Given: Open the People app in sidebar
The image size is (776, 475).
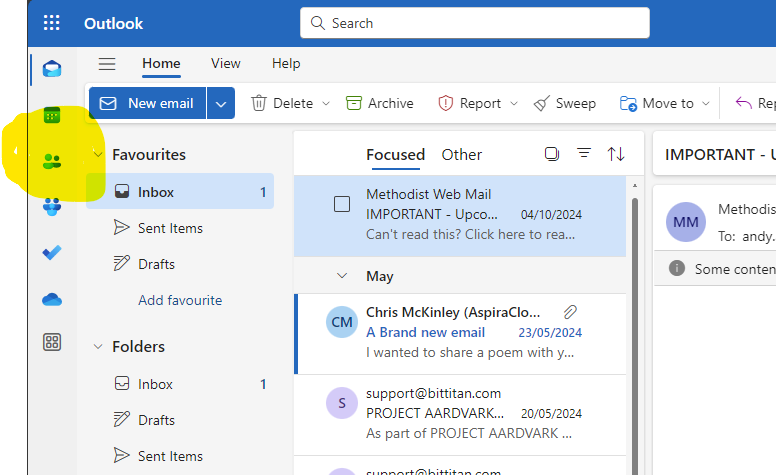Looking at the screenshot, I should pos(52,161).
